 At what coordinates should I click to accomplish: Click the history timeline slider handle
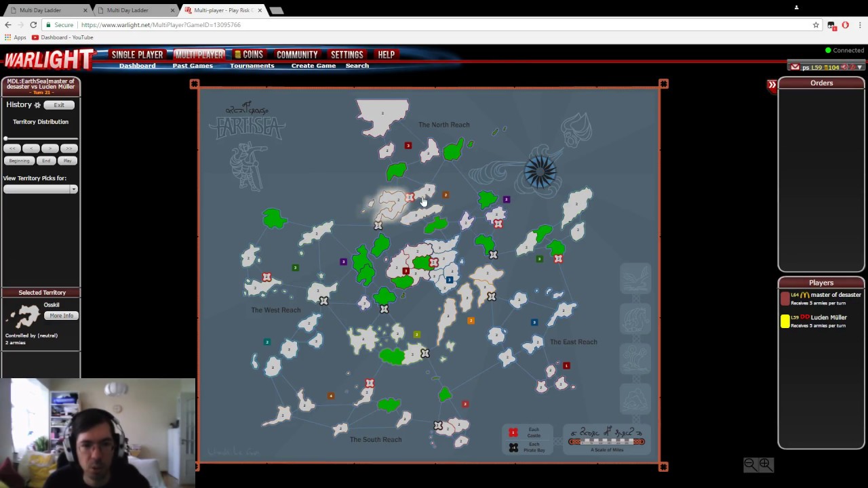[x=6, y=138]
